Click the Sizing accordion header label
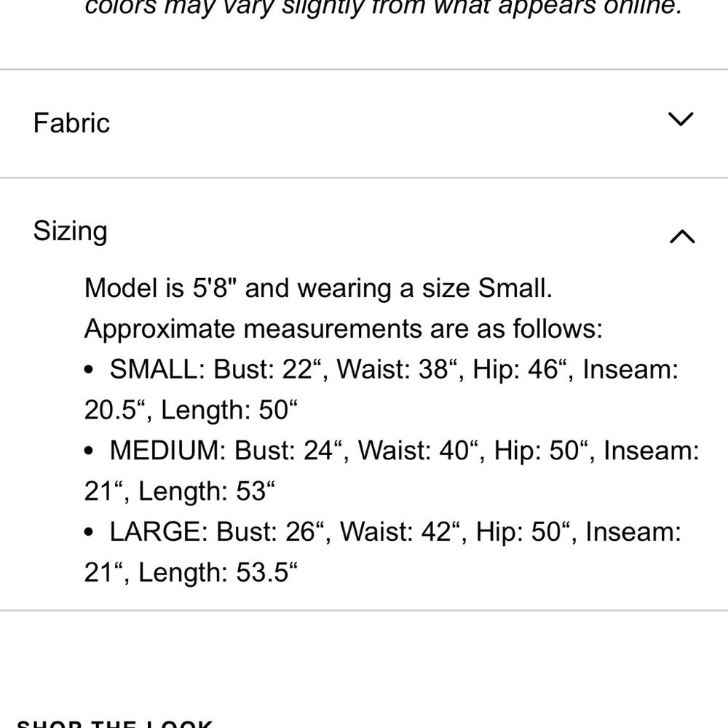The image size is (728, 728). [x=70, y=232]
